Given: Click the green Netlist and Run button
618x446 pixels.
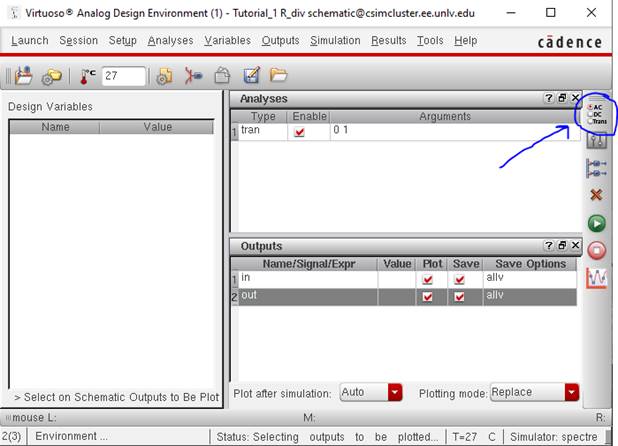Looking at the screenshot, I should coord(596,223).
